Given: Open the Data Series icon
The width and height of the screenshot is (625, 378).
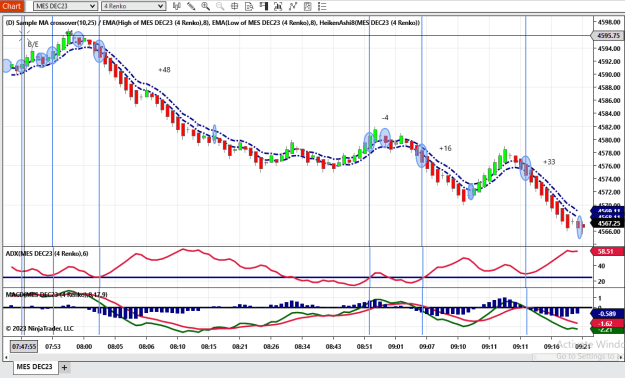Looking at the screenshot, I should (x=278, y=6).
